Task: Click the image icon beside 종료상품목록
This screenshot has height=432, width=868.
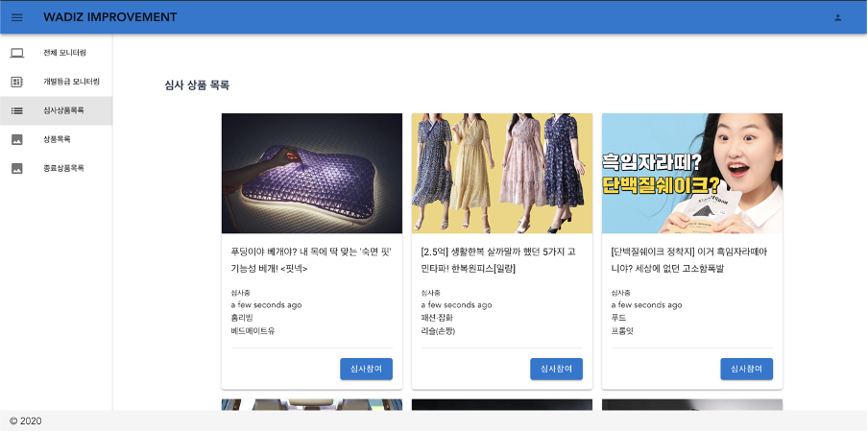Action: pos(17,168)
